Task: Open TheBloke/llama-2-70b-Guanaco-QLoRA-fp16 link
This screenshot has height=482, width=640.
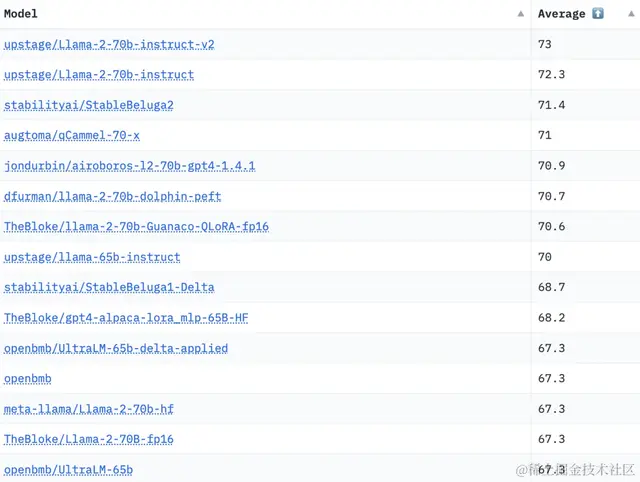Action: click(136, 227)
